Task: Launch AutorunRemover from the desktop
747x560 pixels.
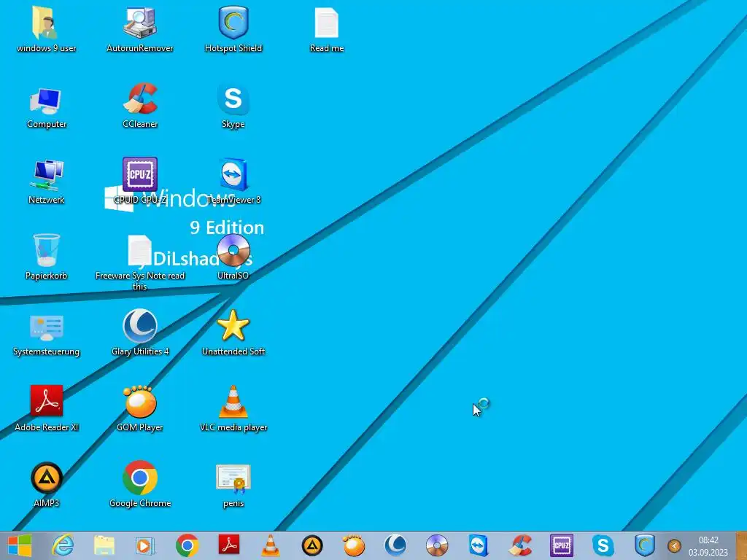Action: (139, 29)
